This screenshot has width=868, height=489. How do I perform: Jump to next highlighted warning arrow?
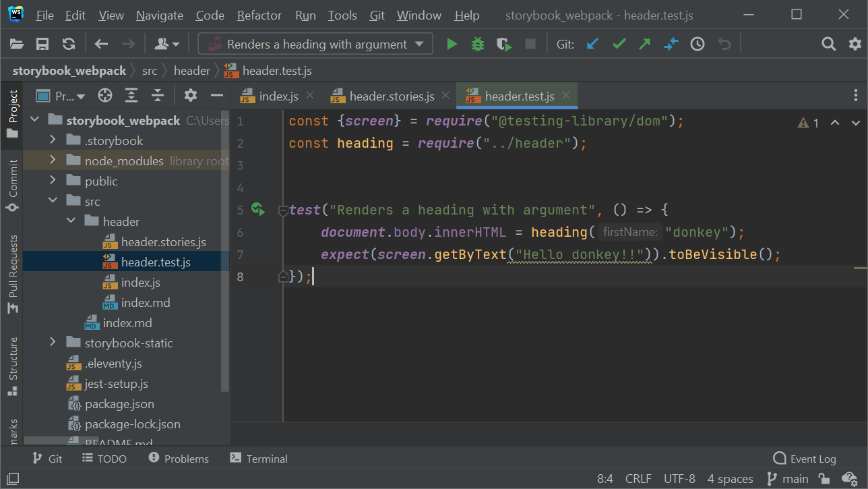coord(856,123)
